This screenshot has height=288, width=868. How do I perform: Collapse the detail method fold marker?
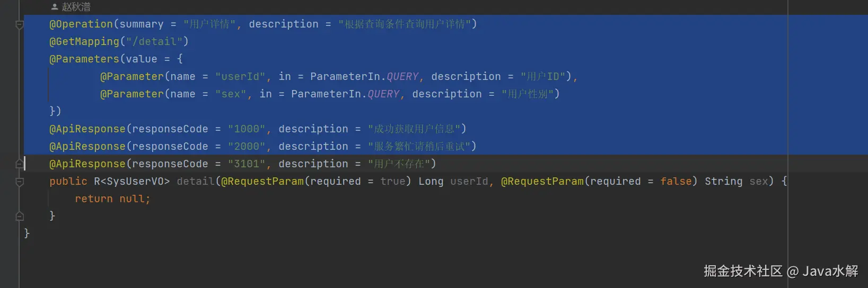[x=20, y=182]
